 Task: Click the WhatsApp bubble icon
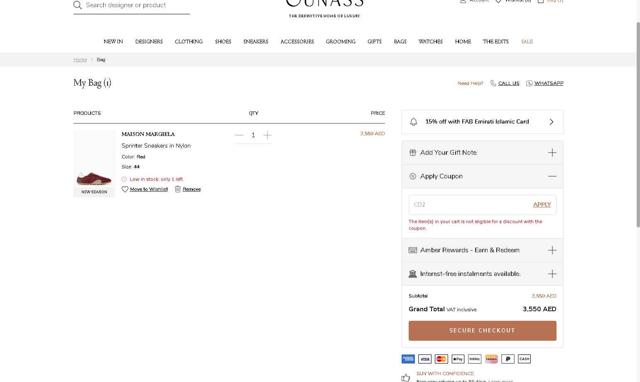529,83
